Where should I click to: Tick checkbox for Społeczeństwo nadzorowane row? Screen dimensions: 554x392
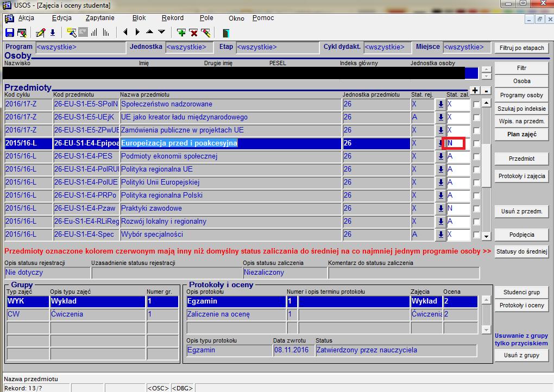click(477, 105)
